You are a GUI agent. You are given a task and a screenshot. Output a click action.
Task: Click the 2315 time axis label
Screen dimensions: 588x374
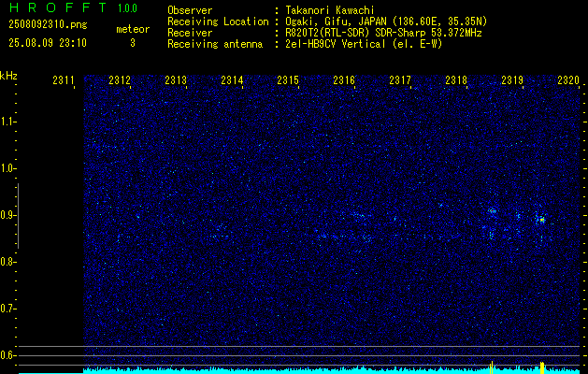(288, 80)
